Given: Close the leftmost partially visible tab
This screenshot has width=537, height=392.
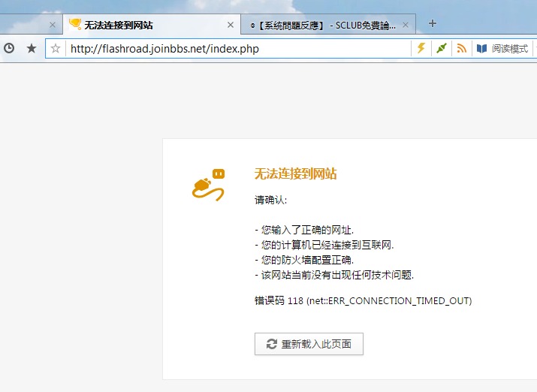Looking at the screenshot, I should [53, 25].
